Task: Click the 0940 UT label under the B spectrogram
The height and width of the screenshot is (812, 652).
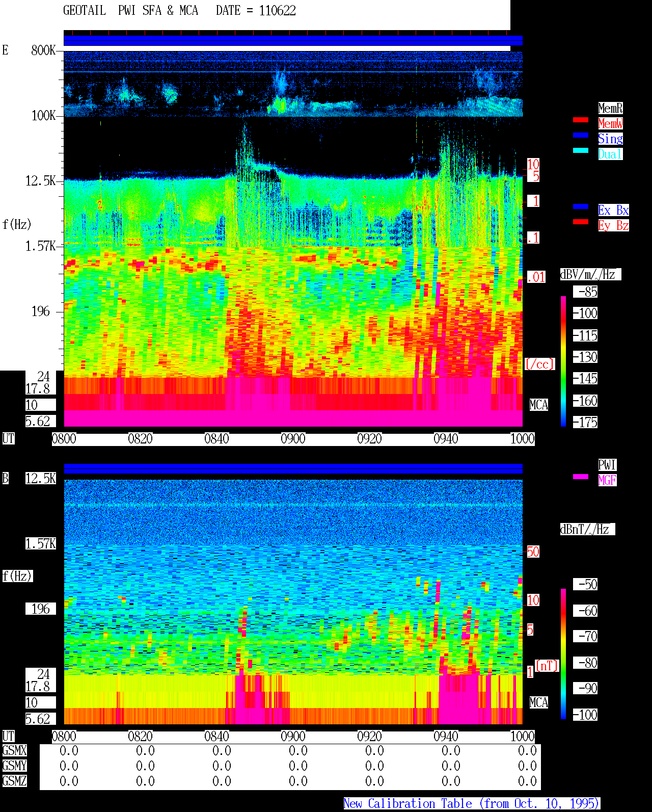Action: (x=446, y=737)
